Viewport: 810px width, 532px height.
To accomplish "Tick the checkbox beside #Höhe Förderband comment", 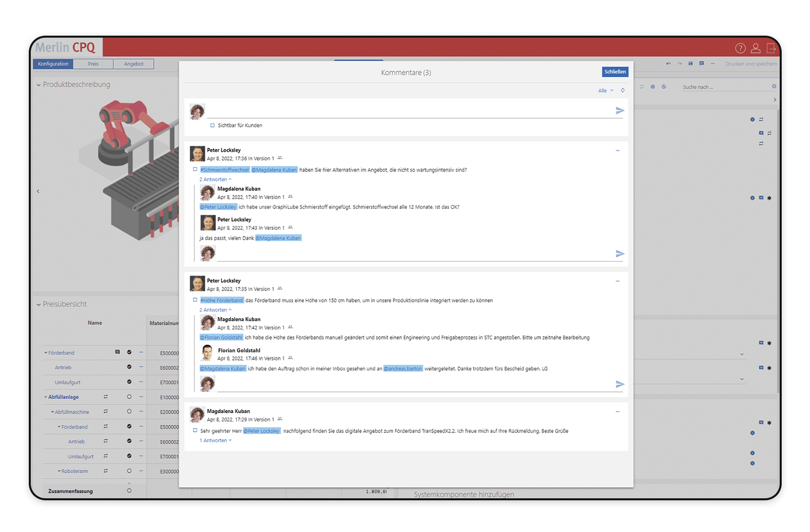I will coord(195,300).
